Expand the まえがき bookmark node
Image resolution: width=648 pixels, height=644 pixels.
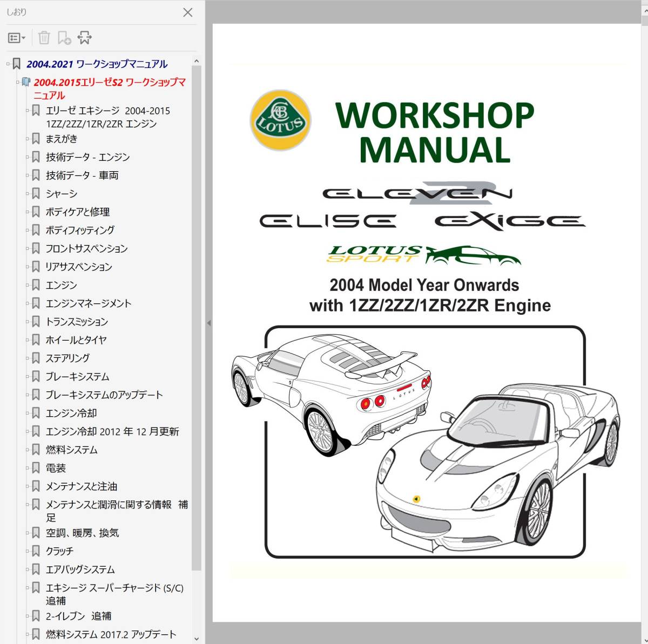click(27, 139)
